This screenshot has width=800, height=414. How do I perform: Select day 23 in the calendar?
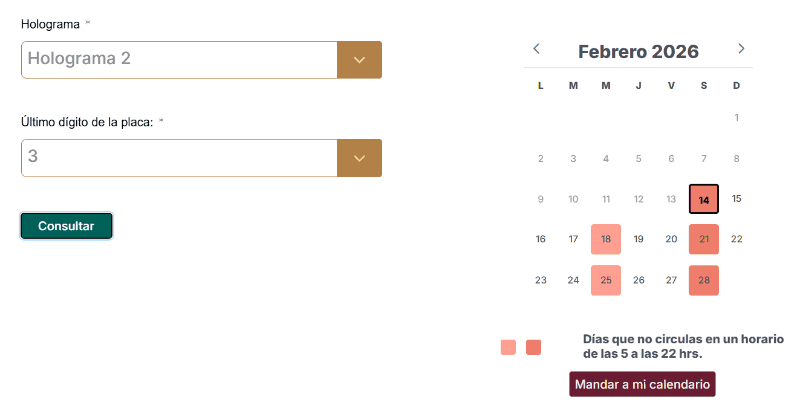coord(541,280)
